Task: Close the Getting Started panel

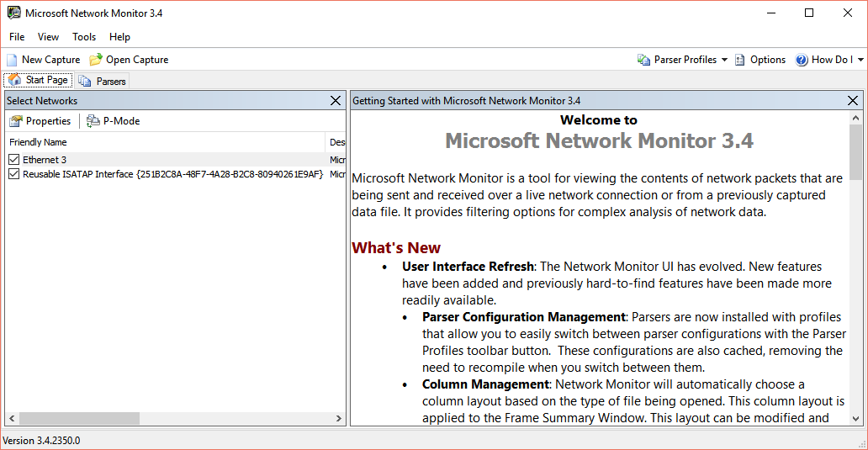Action: pyautogui.click(x=853, y=100)
